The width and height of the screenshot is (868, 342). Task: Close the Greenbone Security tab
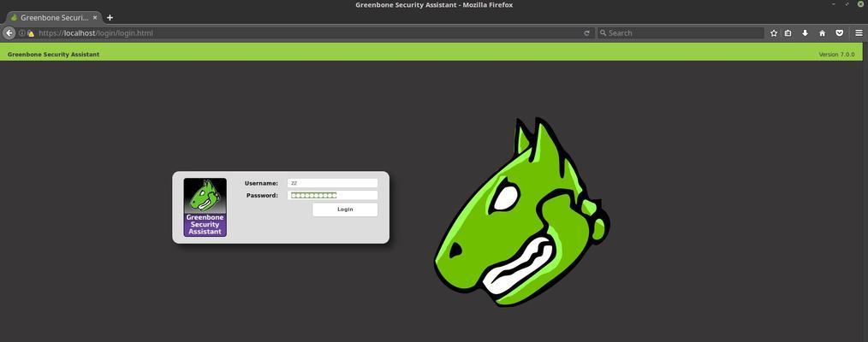[95, 18]
